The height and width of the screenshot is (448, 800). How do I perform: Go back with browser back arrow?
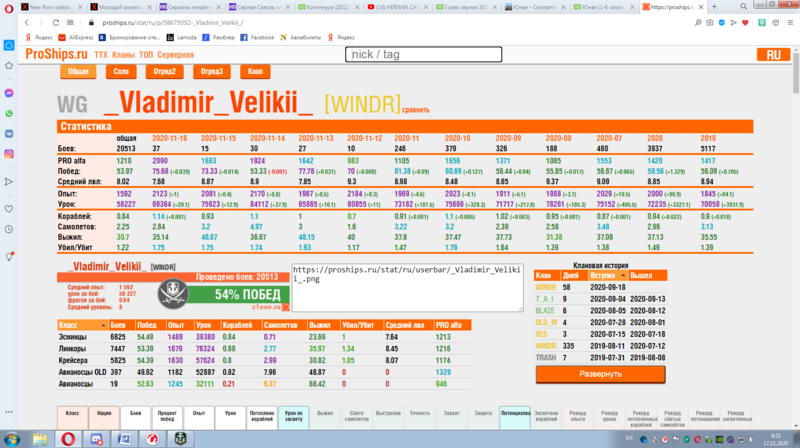click(27, 22)
